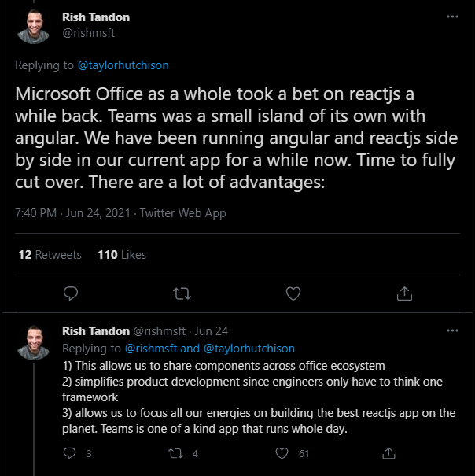This screenshot has height=476, width=475.
Task: Like the main tweet with heart icon
Action: (x=293, y=293)
